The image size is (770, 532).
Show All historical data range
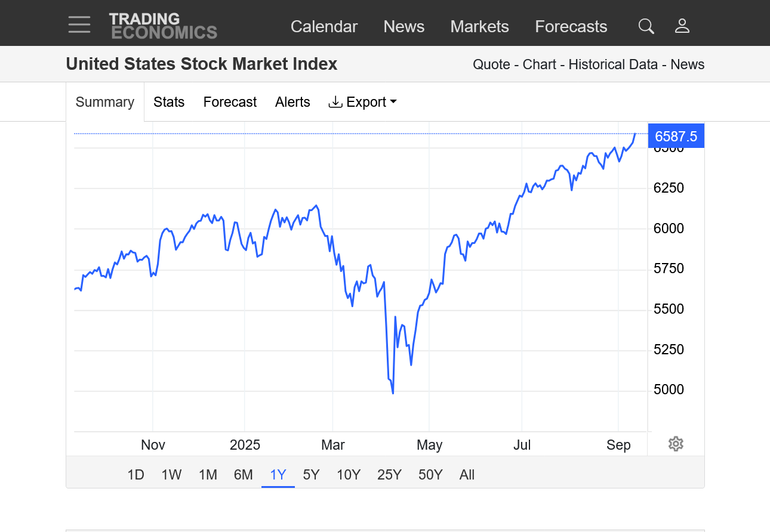467,475
